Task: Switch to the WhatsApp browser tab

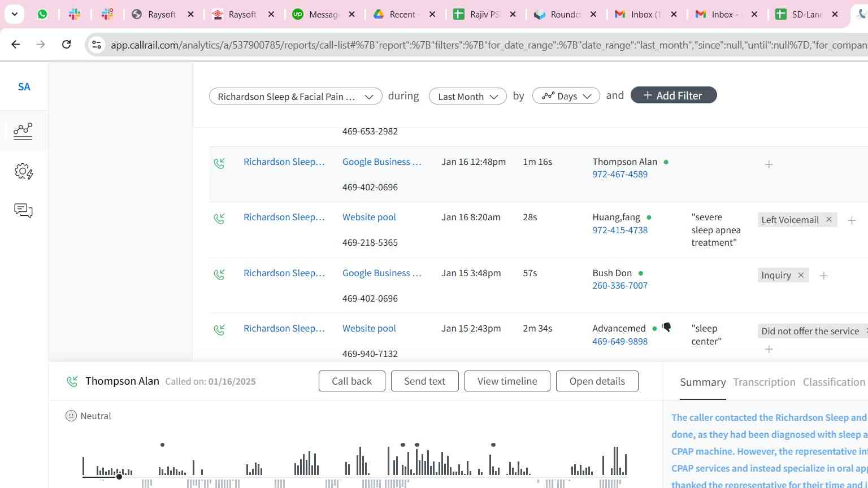Action: pos(42,14)
